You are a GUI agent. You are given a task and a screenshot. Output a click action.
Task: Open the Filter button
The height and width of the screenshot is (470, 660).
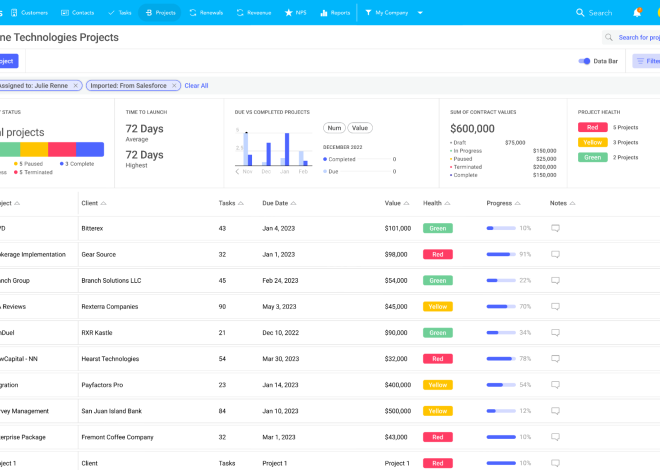pyautogui.click(x=647, y=61)
